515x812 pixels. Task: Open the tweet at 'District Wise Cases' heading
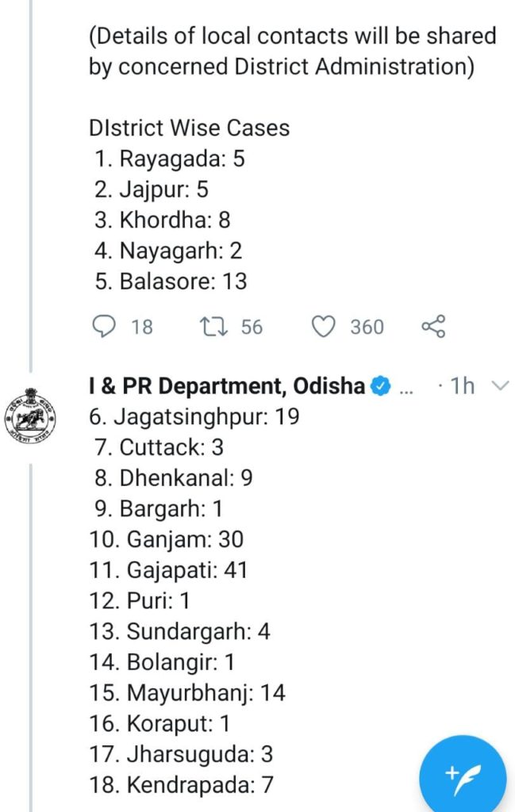pos(189,128)
